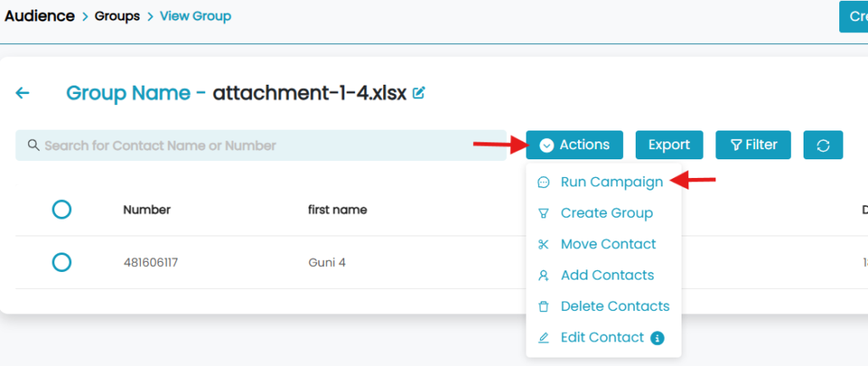This screenshot has height=366, width=868.
Task: Click the back arrow icon
Action: [23, 93]
